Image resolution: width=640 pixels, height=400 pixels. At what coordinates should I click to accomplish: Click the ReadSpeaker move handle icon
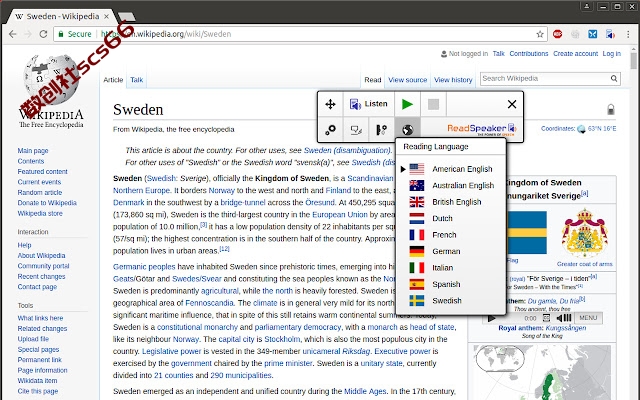(330, 104)
